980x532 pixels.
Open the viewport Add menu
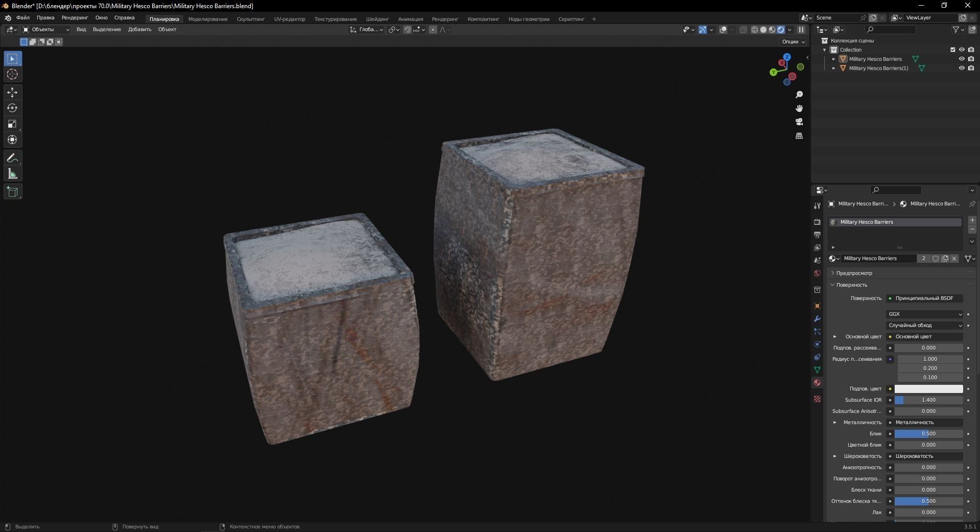click(x=139, y=30)
